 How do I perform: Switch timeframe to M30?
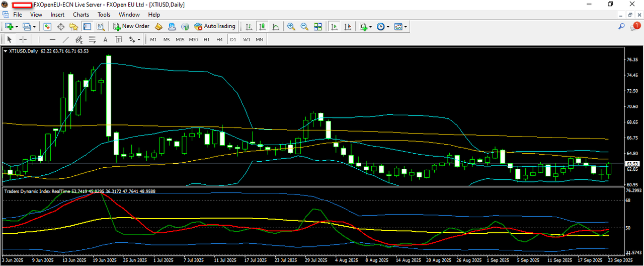[x=193, y=39]
